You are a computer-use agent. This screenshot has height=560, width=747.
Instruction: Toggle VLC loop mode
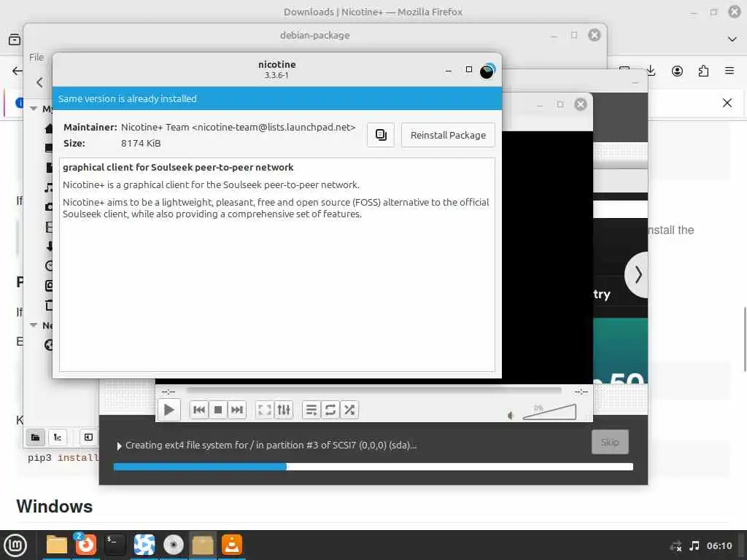click(330, 410)
